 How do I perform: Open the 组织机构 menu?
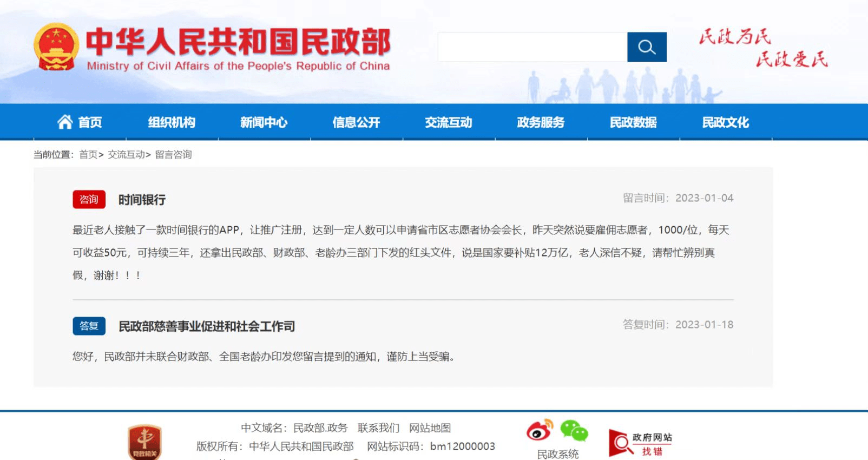[x=172, y=122]
